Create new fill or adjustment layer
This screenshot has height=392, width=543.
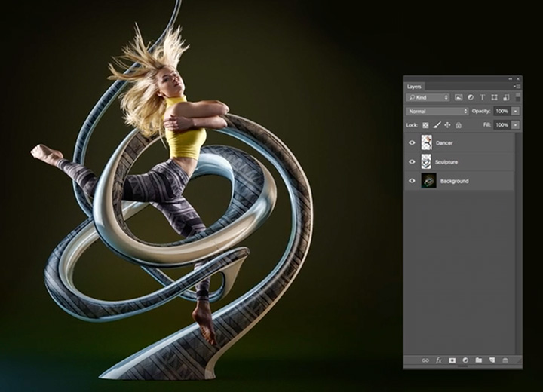(x=465, y=360)
